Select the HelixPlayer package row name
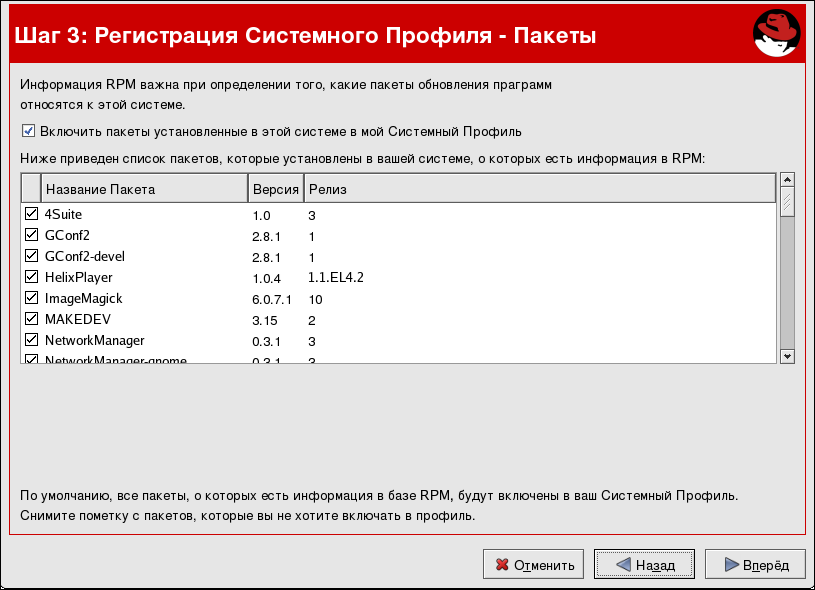 pos(79,277)
